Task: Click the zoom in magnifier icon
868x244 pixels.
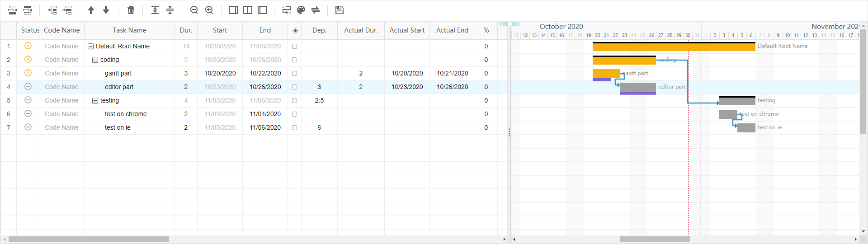Action: pos(209,10)
